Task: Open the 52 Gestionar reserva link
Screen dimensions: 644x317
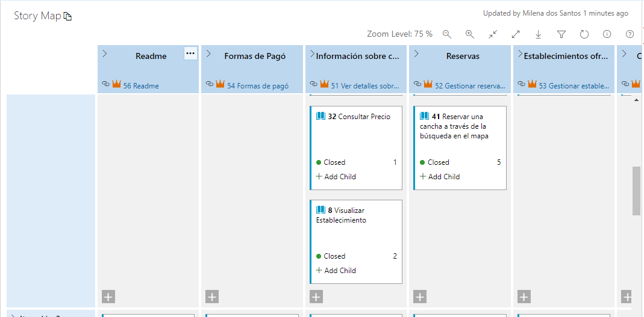Action: (x=470, y=86)
